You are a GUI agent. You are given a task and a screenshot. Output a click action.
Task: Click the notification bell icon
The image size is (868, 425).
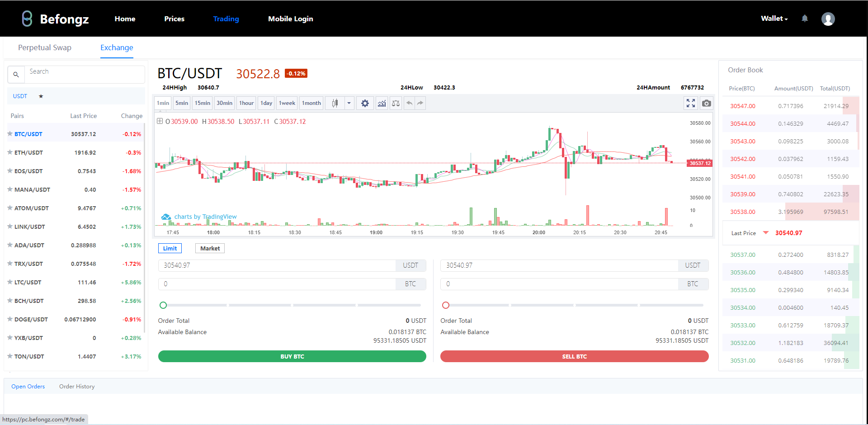click(x=805, y=19)
